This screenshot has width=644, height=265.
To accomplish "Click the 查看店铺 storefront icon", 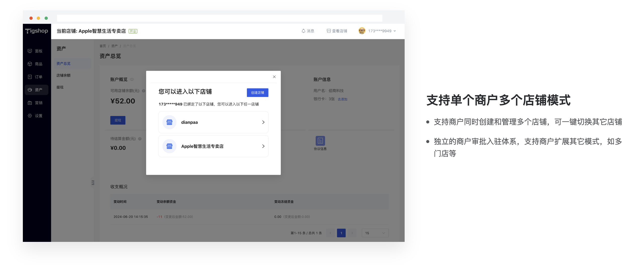I will pos(329,31).
